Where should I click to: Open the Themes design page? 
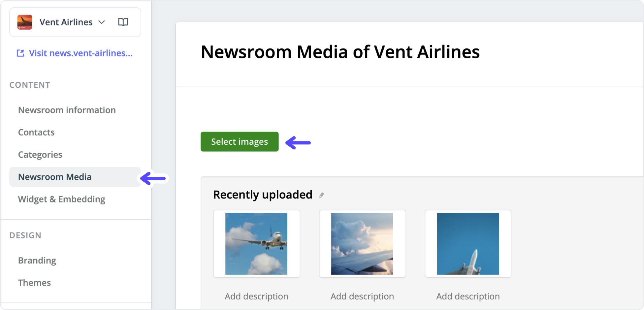pyautogui.click(x=34, y=283)
